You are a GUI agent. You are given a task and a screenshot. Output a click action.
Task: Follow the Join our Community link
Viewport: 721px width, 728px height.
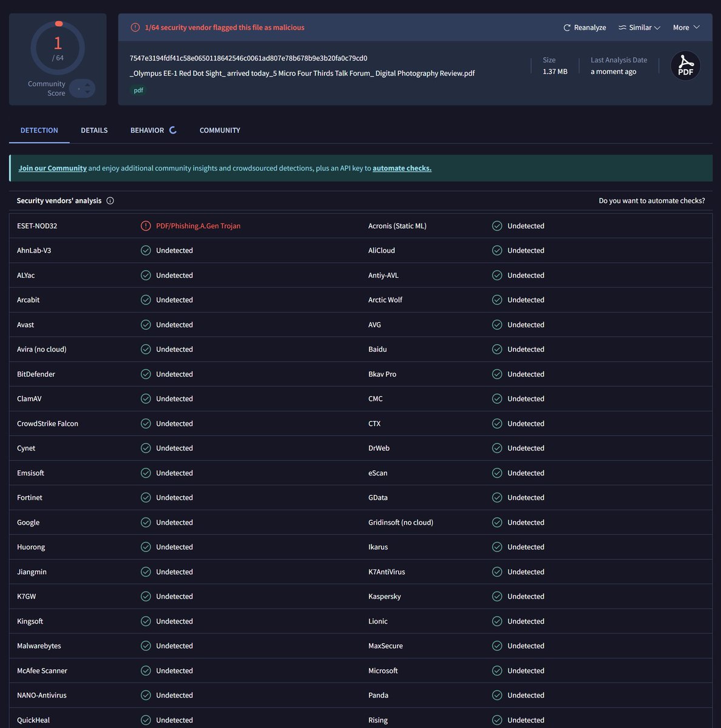(53, 168)
